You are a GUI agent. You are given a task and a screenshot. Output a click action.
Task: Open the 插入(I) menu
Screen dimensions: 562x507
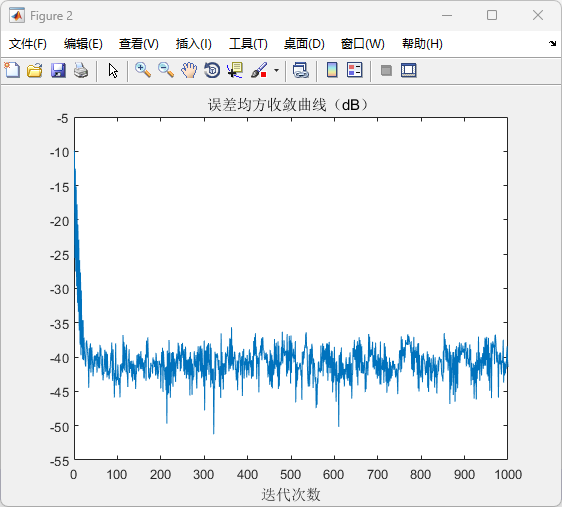click(x=194, y=44)
